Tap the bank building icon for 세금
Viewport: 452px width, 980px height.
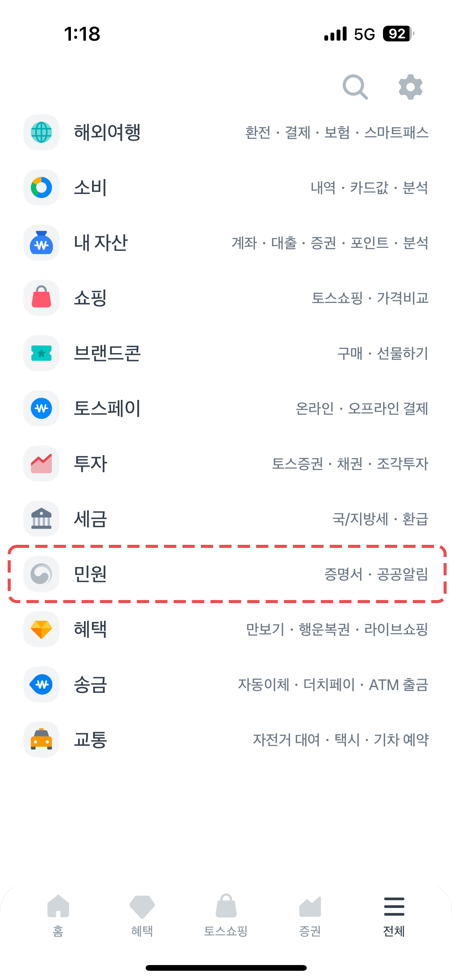pyautogui.click(x=41, y=519)
